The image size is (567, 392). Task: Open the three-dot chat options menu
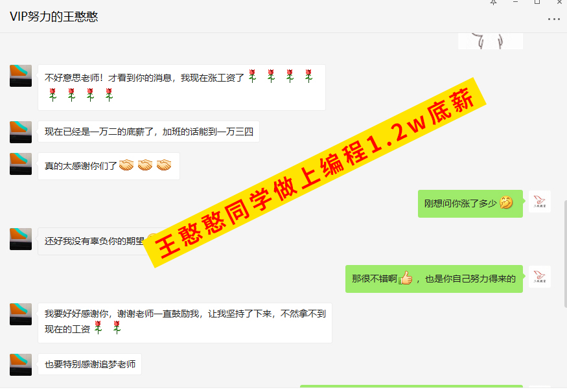(553, 19)
